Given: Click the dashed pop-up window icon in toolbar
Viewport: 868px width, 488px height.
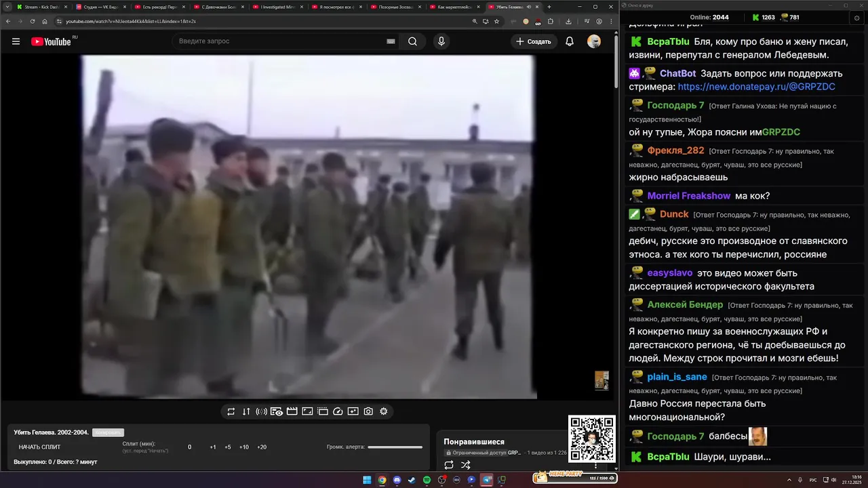Looking at the screenshot, I should pyautogui.click(x=323, y=411).
